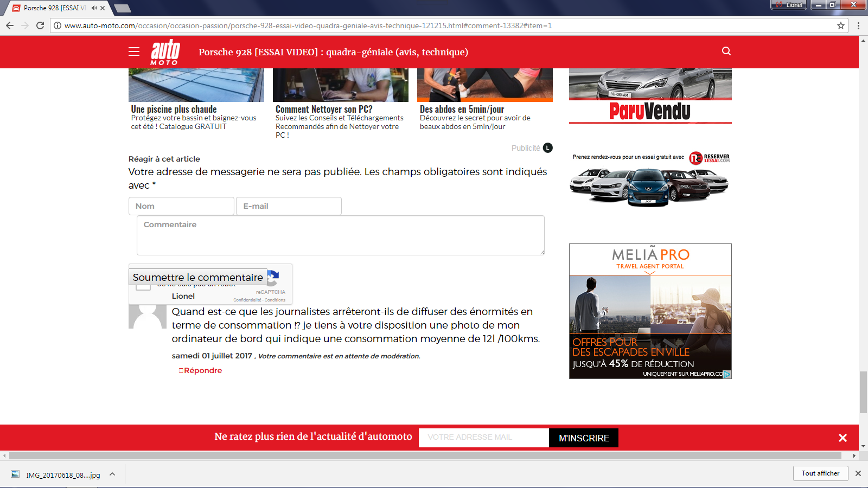Image resolution: width=868 pixels, height=488 pixels.
Task: Focus the Nom input field
Action: pyautogui.click(x=181, y=206)
